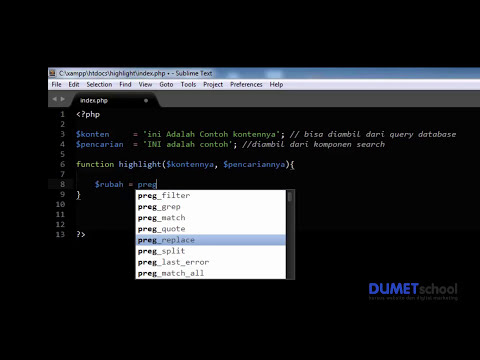
Task: Click string 'ini Adalah Contoh kontennya'
Action: coord(211,134)
